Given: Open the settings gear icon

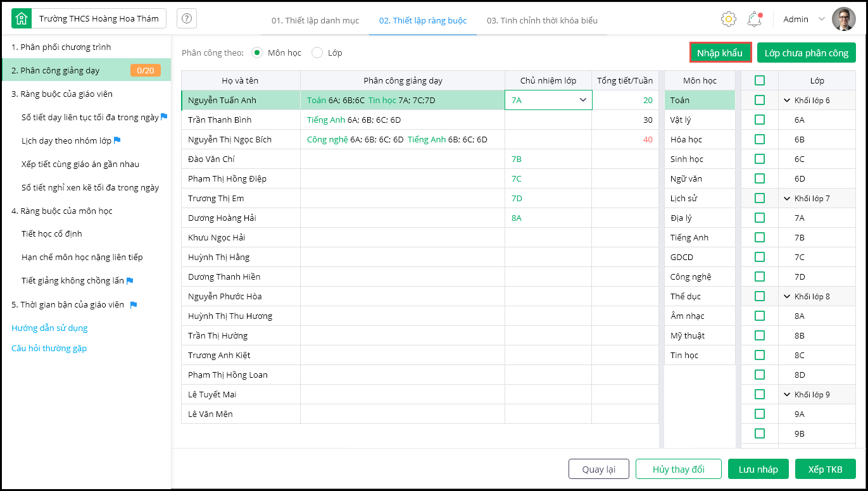Looking at the screenshot, I should [x=729, y=19].
